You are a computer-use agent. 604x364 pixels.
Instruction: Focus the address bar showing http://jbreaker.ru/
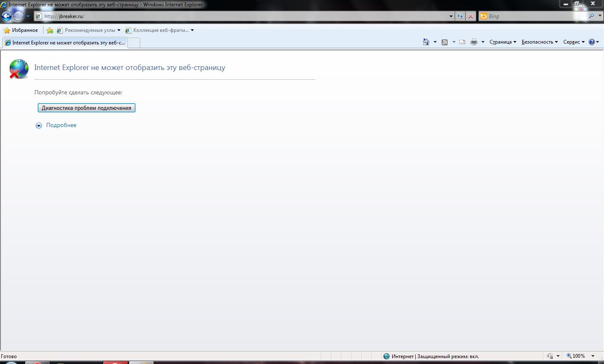click(x=241, y=16)
